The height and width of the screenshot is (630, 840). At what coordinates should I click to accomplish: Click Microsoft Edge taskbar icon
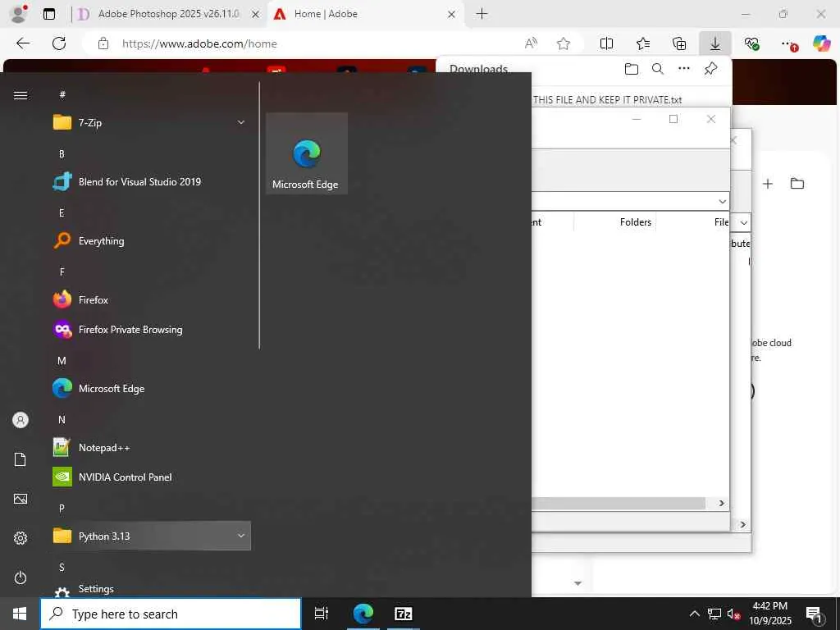click(363, 614)
